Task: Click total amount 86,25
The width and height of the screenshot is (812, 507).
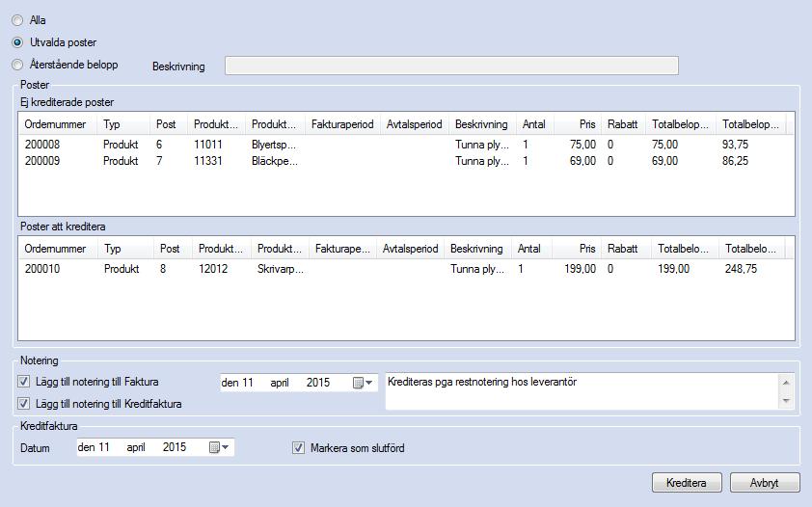Action: [x=736, y=161]
